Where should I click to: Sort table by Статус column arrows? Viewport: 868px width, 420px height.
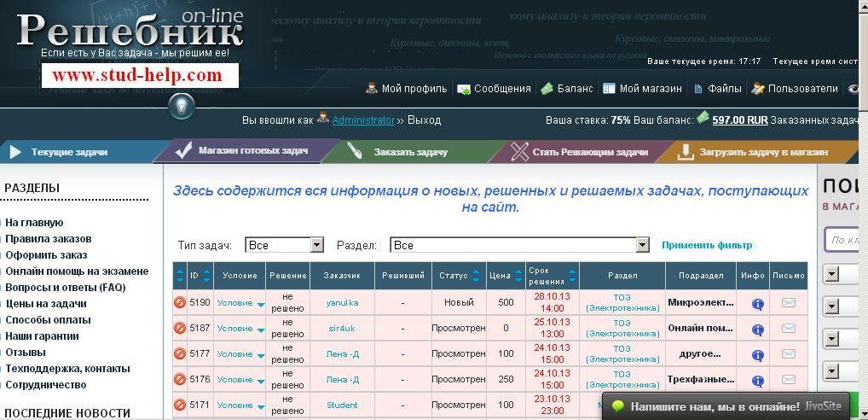(x=476, y=276)
